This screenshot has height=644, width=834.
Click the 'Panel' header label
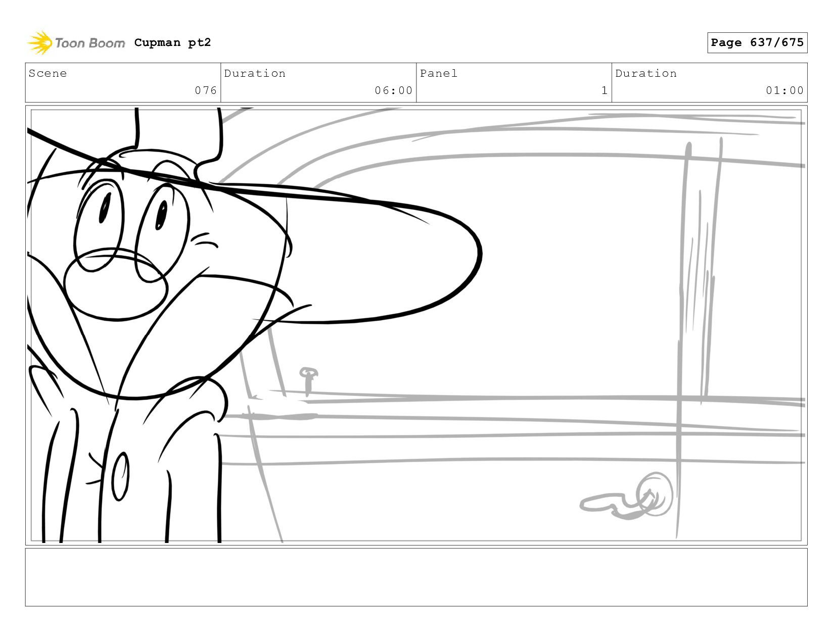tap(439, 73)
